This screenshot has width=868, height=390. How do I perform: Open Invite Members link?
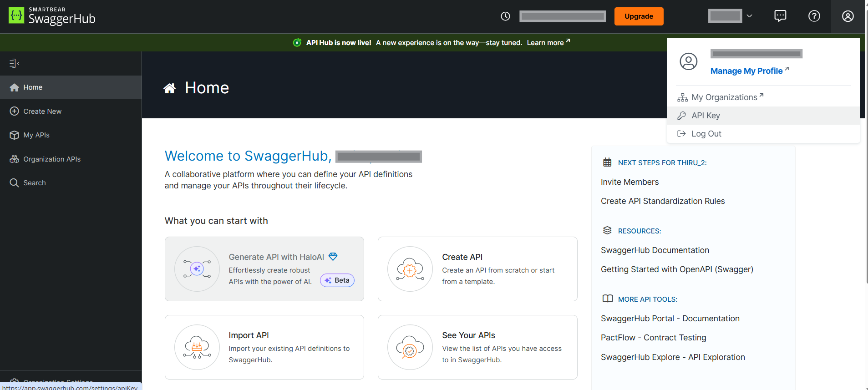[629, 182]
